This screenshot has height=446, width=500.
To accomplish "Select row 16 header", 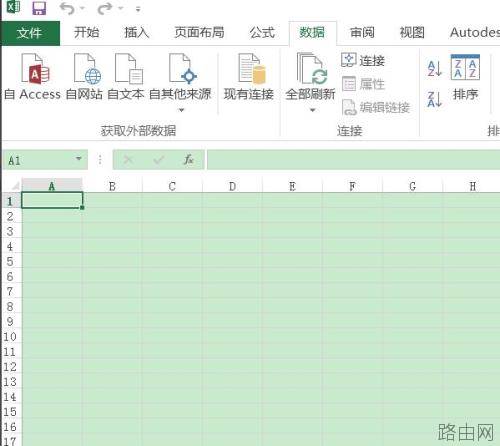I will click(x=11, y=427).
